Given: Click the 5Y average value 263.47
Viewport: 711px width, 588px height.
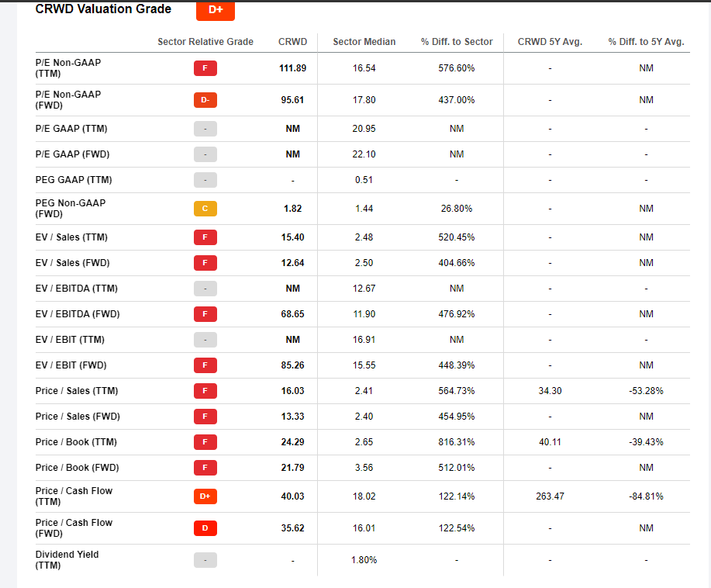Looking at the screenshot, I should click(x=550, y=496).
